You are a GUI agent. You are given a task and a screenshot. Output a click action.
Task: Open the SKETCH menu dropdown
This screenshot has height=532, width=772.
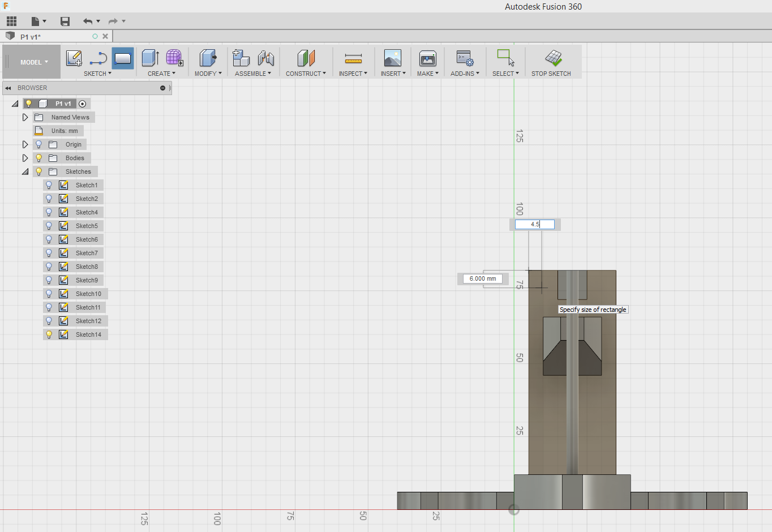coord(97,74)
